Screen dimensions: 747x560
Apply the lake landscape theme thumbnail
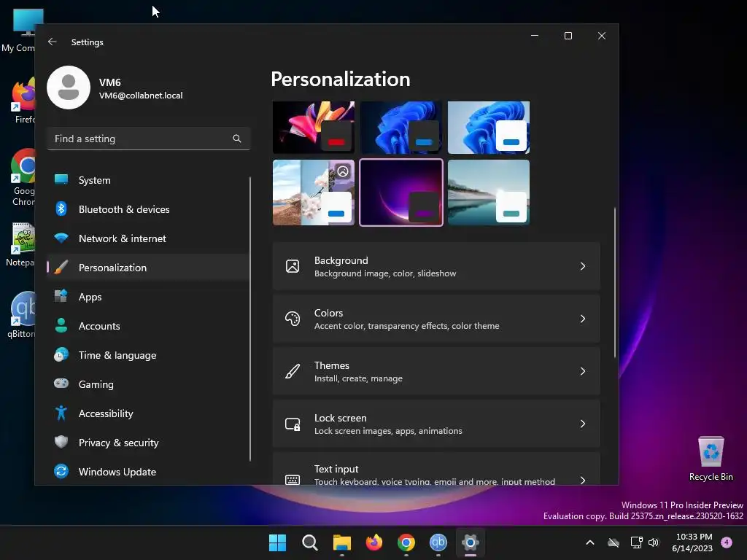click(x=489, y=192)
